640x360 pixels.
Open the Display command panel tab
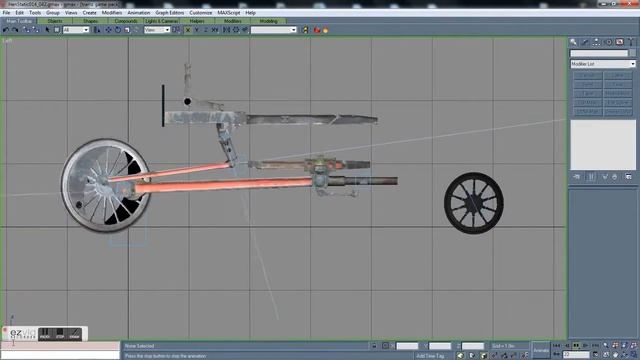620,42
